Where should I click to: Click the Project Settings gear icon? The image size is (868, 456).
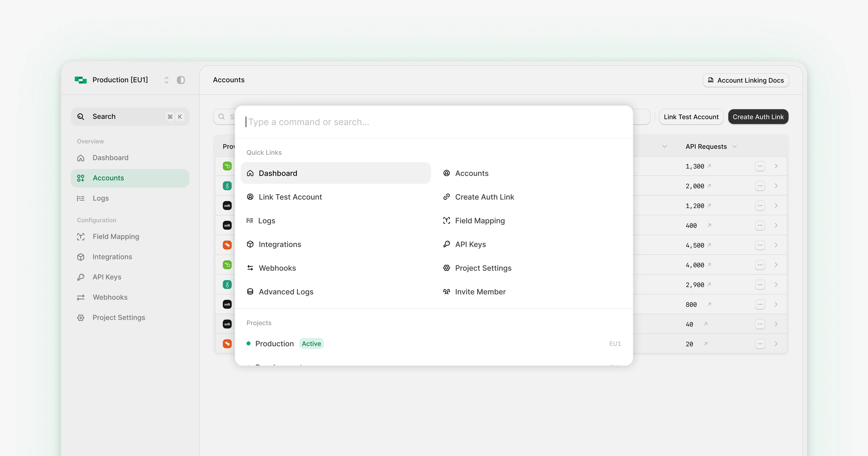81,317
